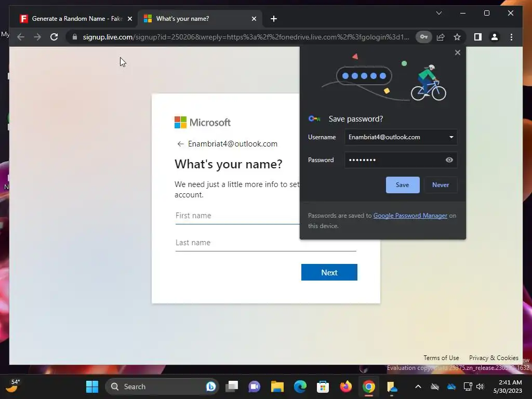This screenshot has width=532, height=399.
Task: Click the First name field
Action: (x=237, y=216)
